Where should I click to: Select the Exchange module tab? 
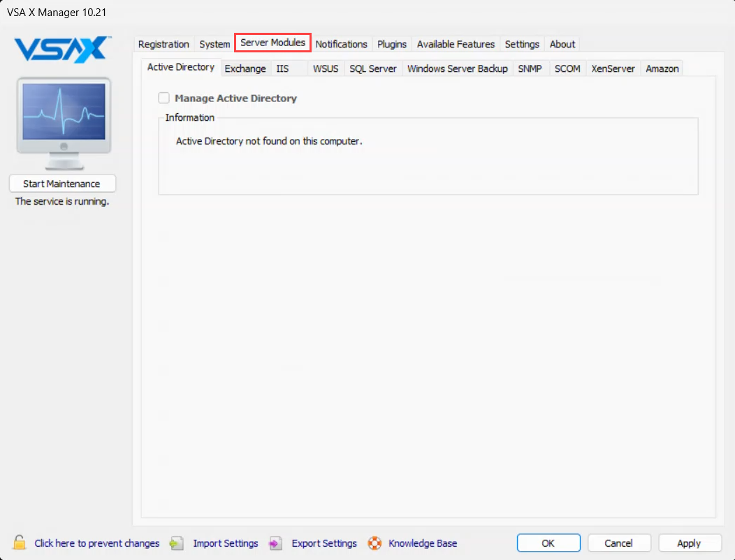tap(245, 68)
